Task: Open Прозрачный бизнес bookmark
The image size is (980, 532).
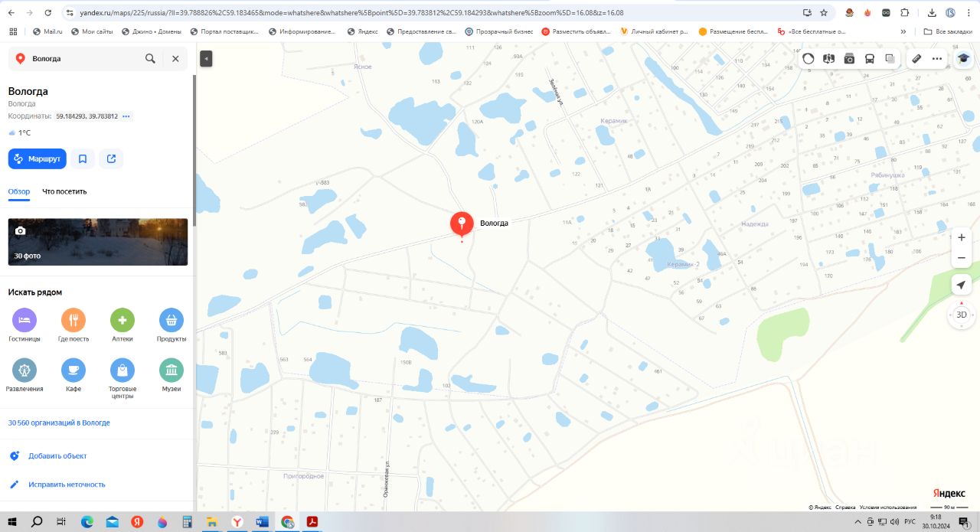Action: 498,31
